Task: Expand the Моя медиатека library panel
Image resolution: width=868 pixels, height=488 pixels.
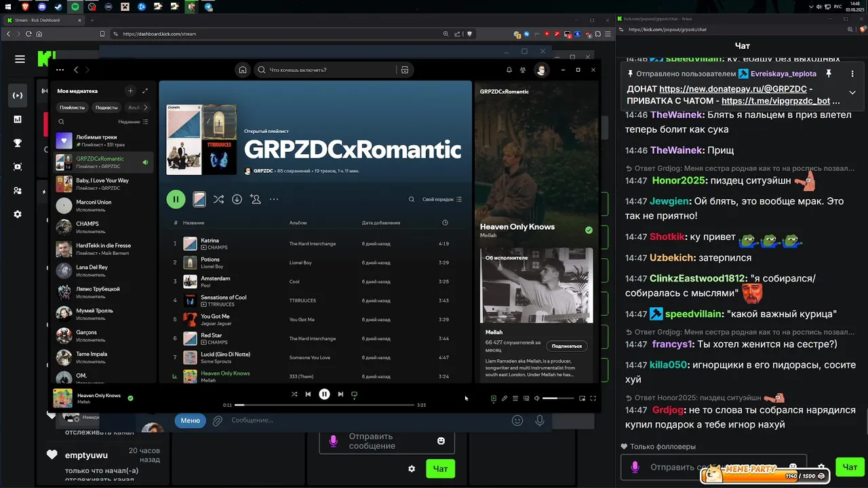Action: point(145,91)
